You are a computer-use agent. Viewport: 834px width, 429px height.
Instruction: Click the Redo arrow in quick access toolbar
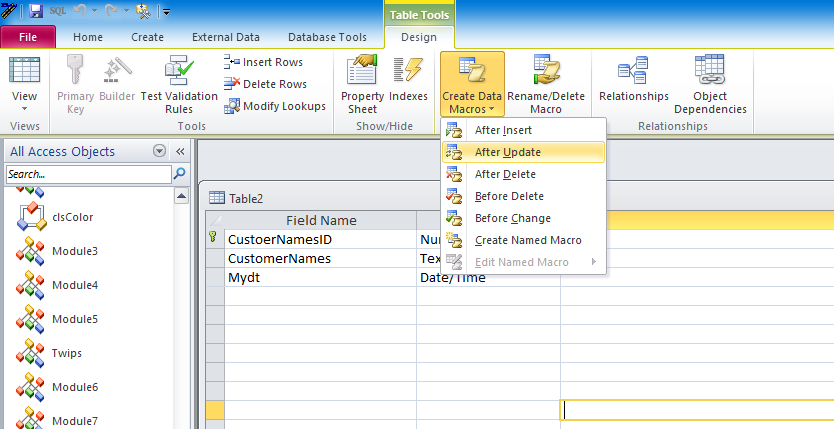point(111,11)
